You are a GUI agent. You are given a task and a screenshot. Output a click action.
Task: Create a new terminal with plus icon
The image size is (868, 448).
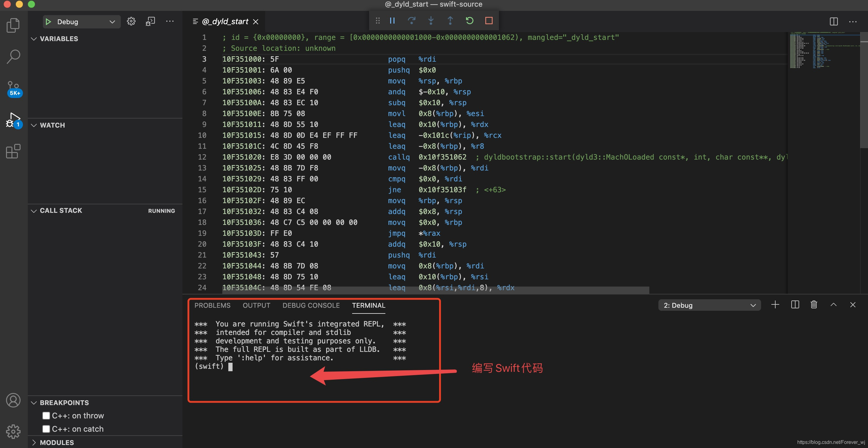775,305
